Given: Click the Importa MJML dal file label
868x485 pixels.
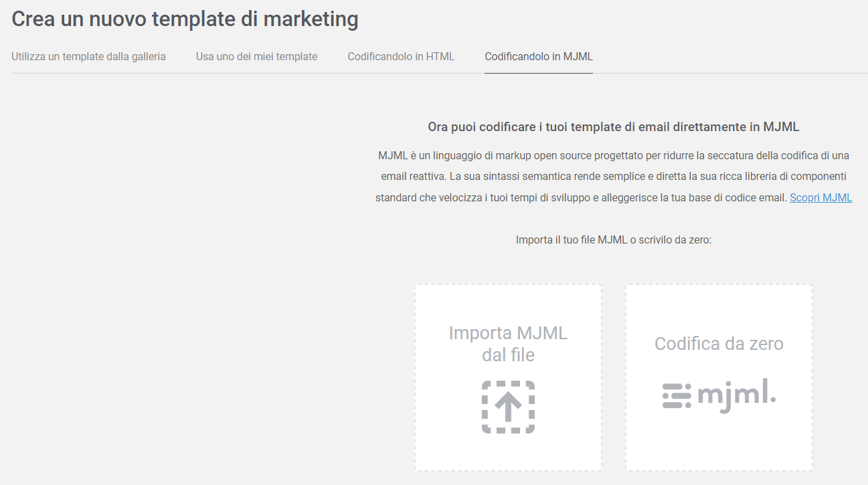Looking at the screenshot, I should click(508, 344).
